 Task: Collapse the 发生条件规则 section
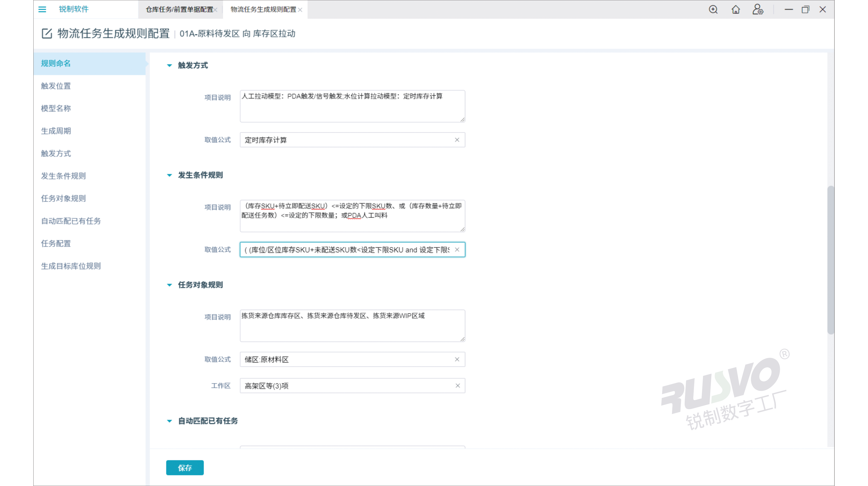pyautogui.click(x=169, y=175)
